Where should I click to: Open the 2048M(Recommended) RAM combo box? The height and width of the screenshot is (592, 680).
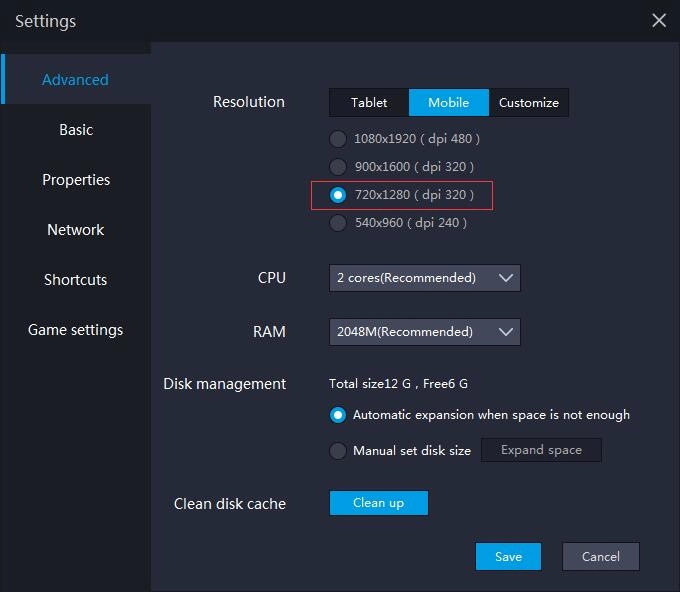pyautogui.click(x=425, y=332)
